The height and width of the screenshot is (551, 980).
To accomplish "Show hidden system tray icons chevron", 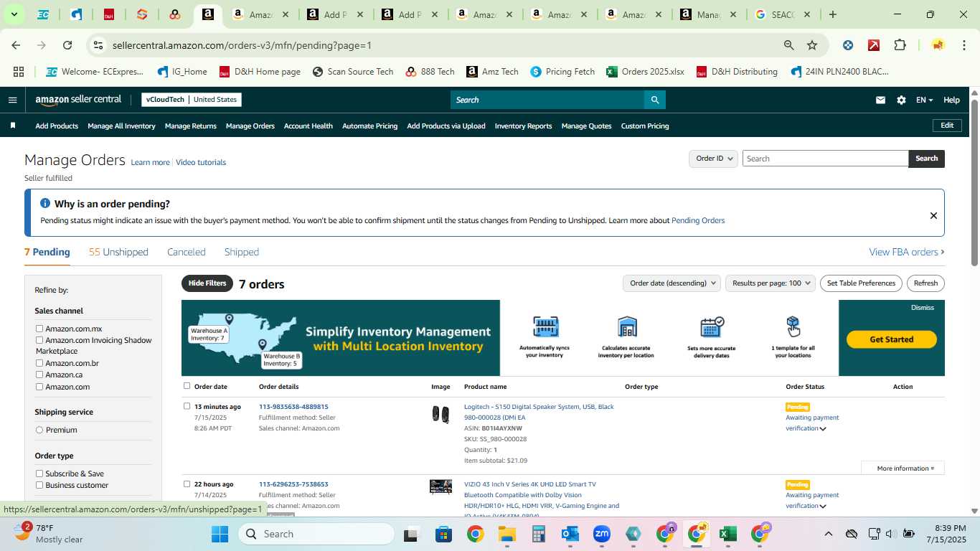I will 828,534.
